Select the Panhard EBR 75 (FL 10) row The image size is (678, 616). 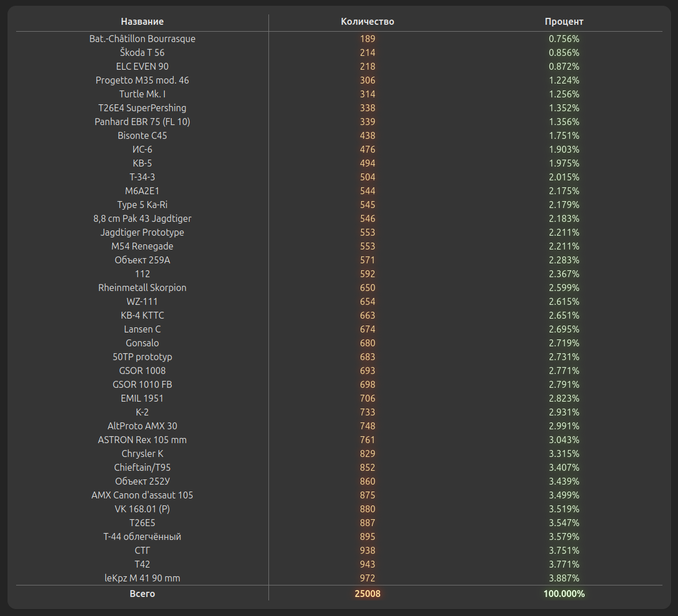(142, 122)
